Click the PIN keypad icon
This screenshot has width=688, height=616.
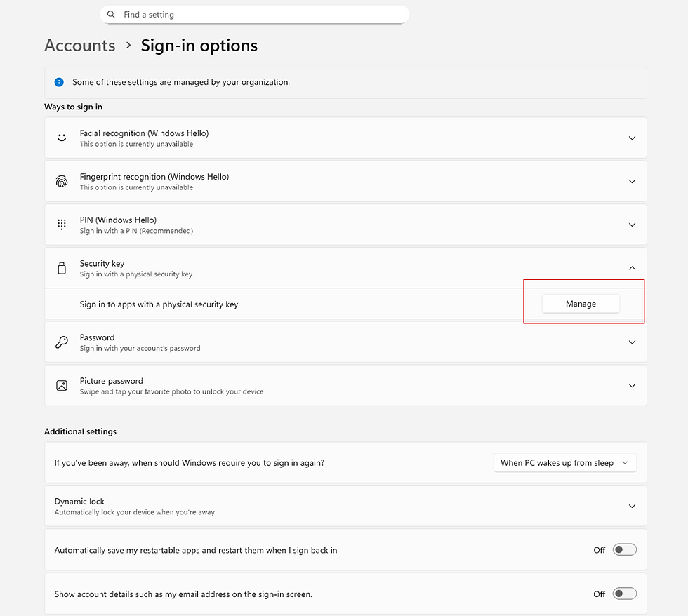(62, 225)
